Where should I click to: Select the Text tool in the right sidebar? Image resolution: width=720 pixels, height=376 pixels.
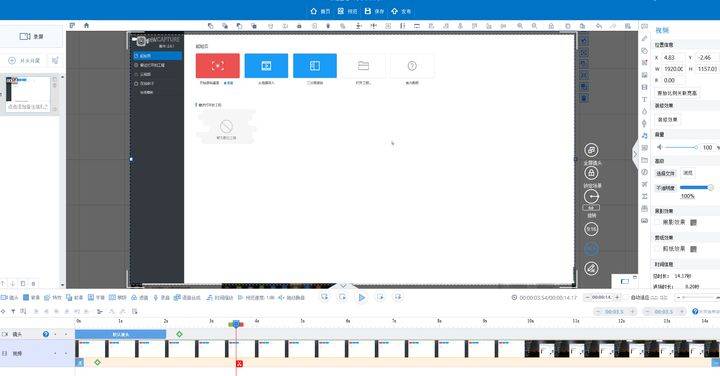[644, 99]
